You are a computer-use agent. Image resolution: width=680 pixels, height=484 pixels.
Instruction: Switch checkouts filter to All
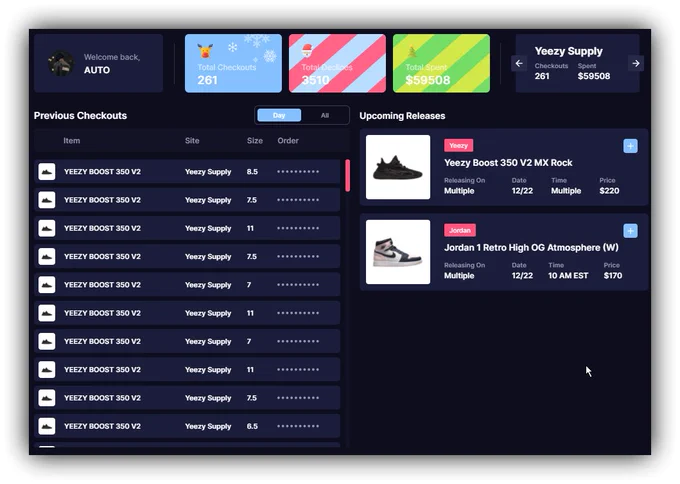325,115
